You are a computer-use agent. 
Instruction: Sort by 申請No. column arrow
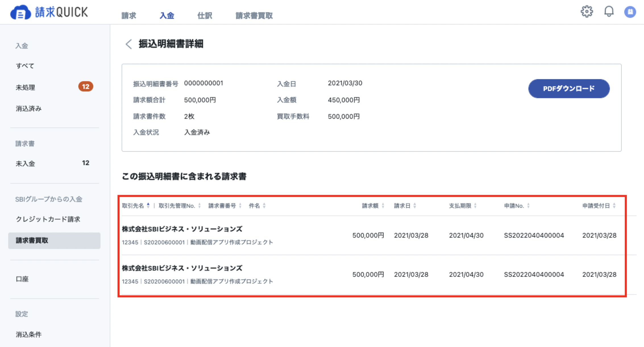528,206
